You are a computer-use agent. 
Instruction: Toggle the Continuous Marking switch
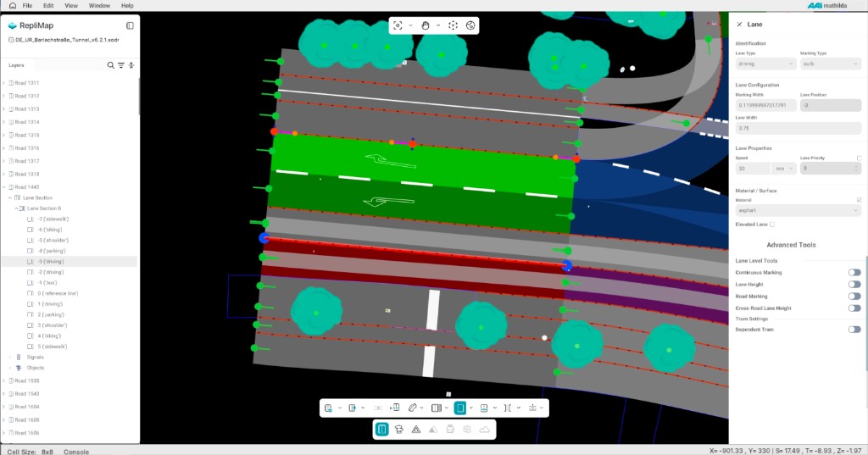(x=854, y=272)
